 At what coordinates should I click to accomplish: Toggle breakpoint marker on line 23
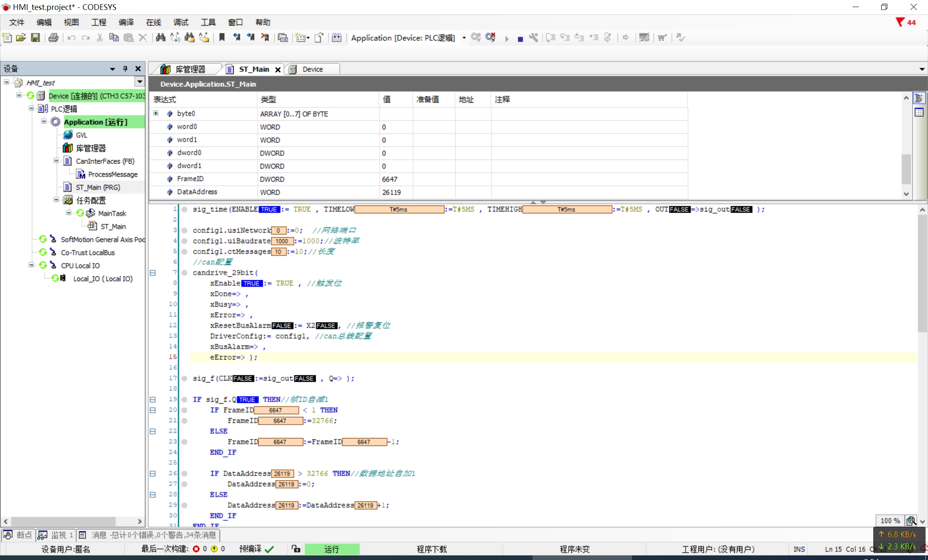point(184,442)
